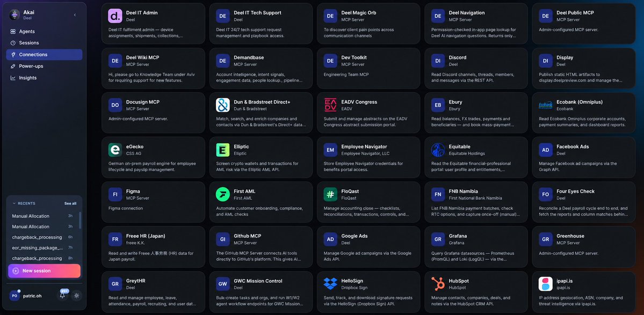Open the FloQast hash logo icon

[x=331, y=194]
